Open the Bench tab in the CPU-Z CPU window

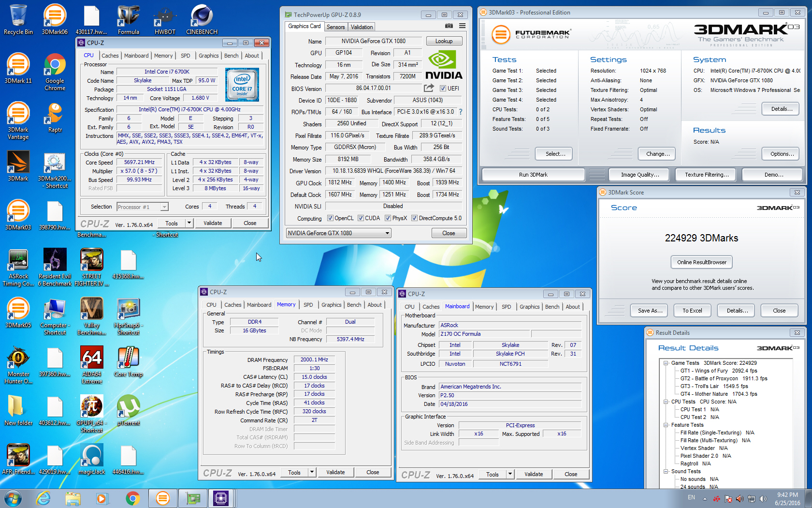pos(231,56)
